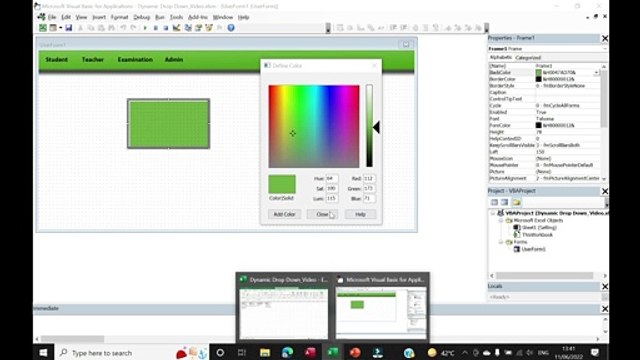Open the Excel app on the taskbar
This screenshot has width=640, height=360.
tap(333, 352)
